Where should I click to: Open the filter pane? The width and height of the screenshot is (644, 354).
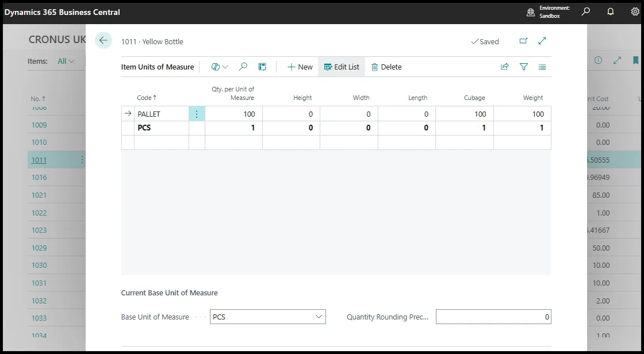pyautogui.click(x=524, y=67)
